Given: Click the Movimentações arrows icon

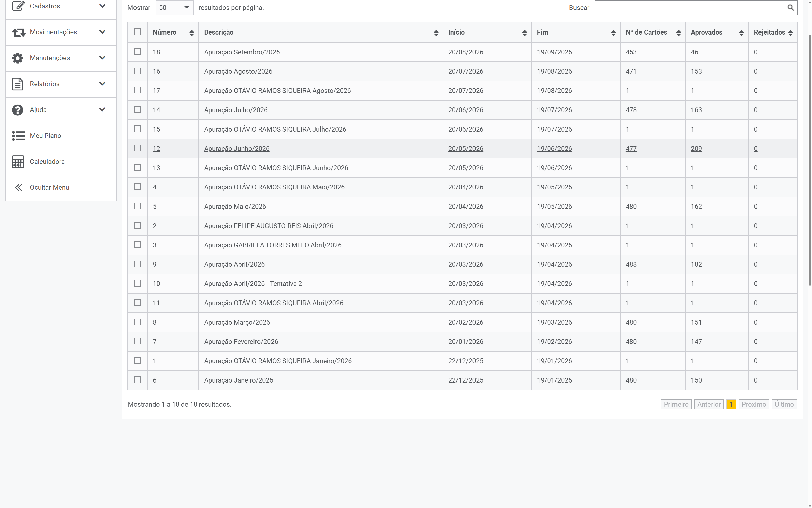Looking at the screenshot, I should click(19, 32).
